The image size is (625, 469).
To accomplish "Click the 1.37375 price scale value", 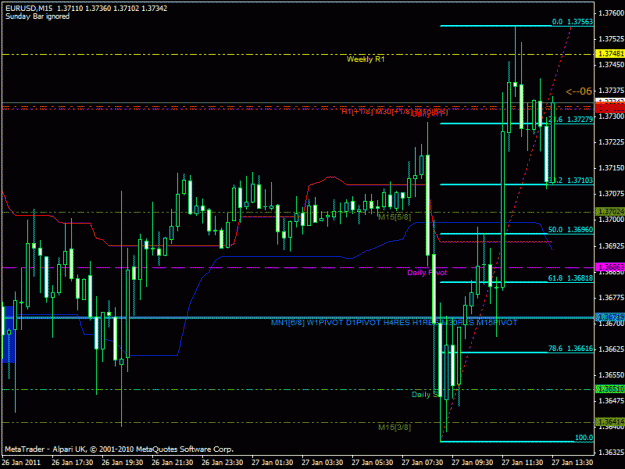I will [611, 90].
